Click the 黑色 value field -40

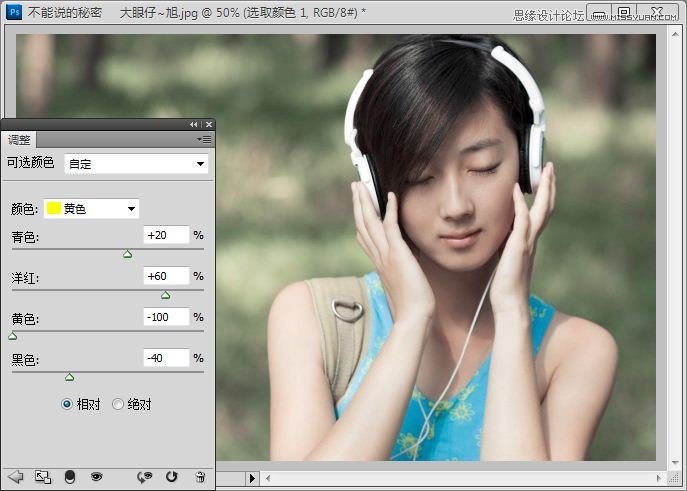click(x=166, y=358)
